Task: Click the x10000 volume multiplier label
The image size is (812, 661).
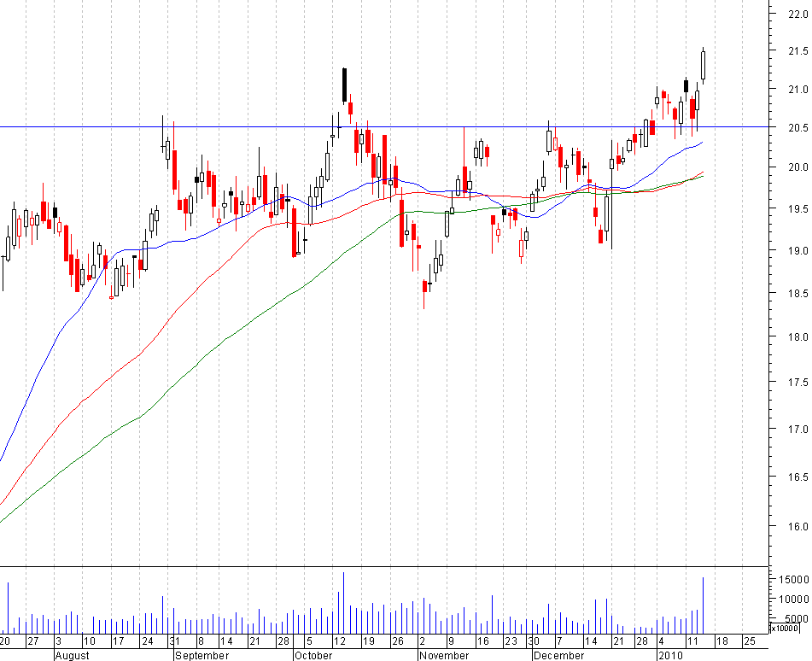Action: (x=784, y=629)
